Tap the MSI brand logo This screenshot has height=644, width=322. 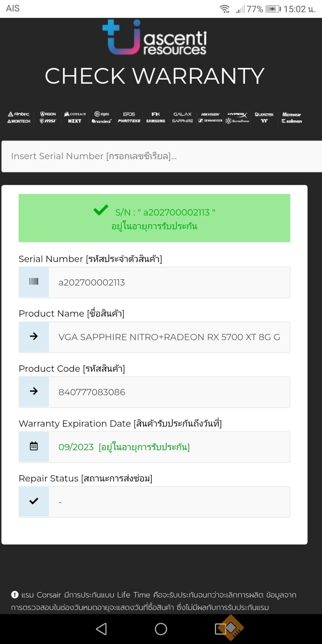[x=48, y=121]
